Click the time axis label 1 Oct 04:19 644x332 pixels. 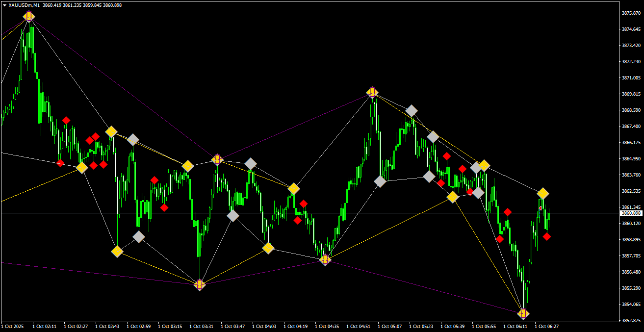pyautogui.click(x=296, y=326)
